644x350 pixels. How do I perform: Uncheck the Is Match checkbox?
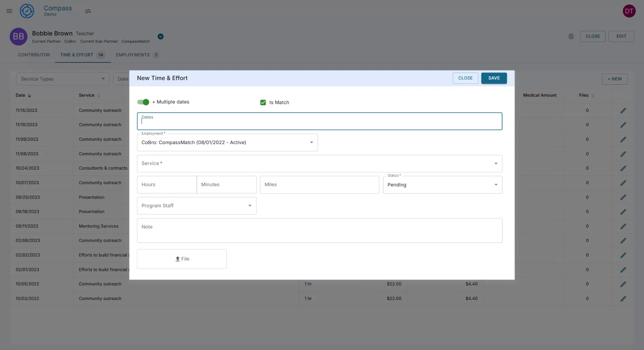coord(263,102)
